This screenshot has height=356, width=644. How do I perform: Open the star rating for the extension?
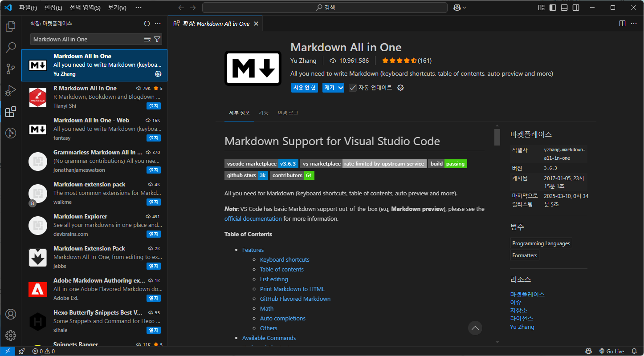(x=407, y=61)
